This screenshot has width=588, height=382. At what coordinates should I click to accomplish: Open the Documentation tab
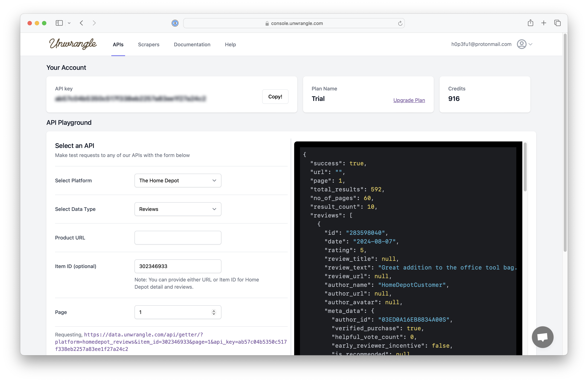coord(192,44)
